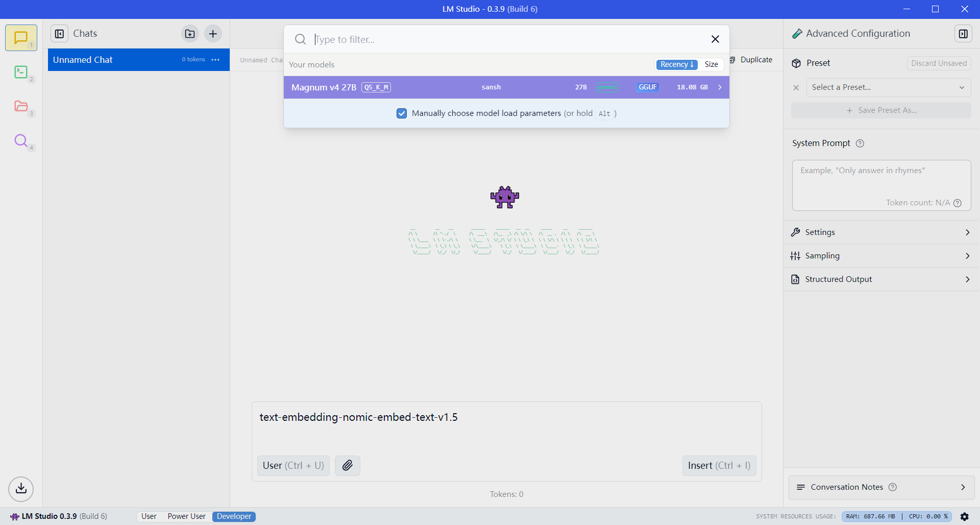Create a new chat folder
Viewport: 980px width, 525px height.
pos(190,34)
